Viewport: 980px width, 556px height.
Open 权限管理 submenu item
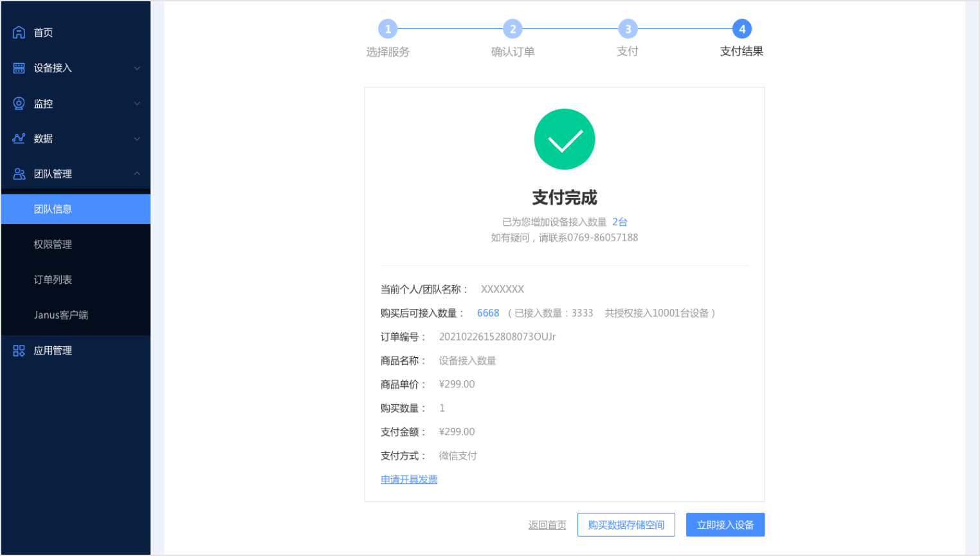point(53,245)
